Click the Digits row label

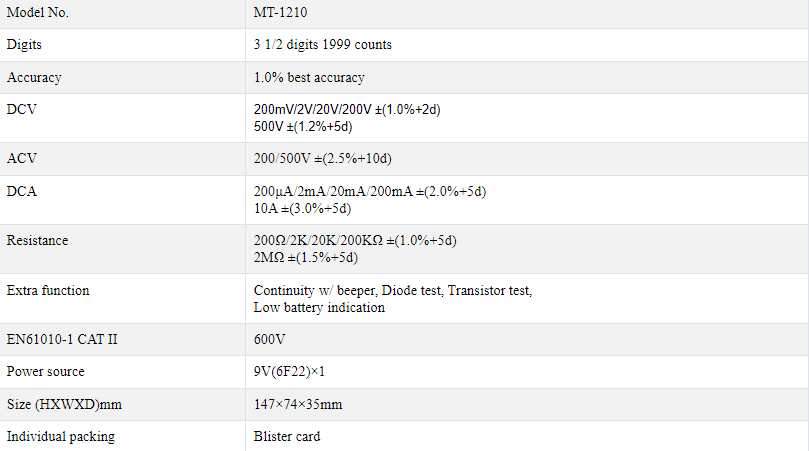click(24, 44)
